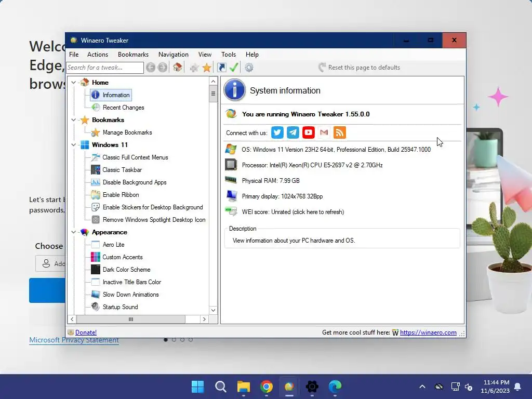Open File Explorer from the taskbar
The height and width of the screenshot is (399, 532).
[243, 386]
